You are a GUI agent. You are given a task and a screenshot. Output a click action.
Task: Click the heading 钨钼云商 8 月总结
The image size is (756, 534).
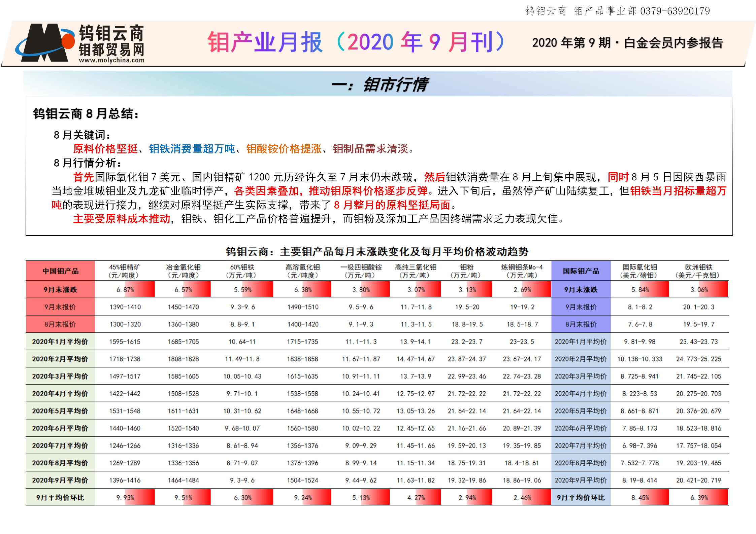click(86, 114)
